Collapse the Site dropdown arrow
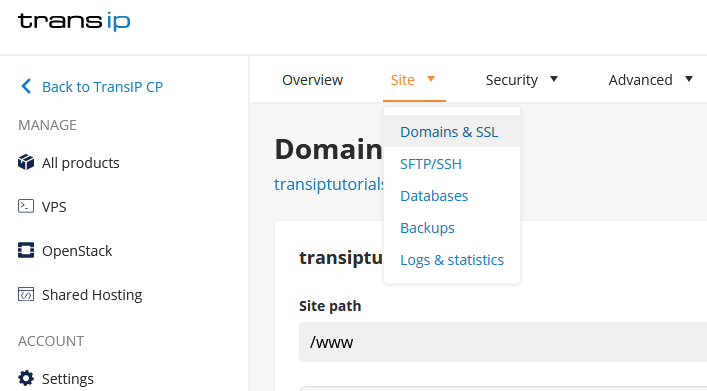 coord(431,79)
